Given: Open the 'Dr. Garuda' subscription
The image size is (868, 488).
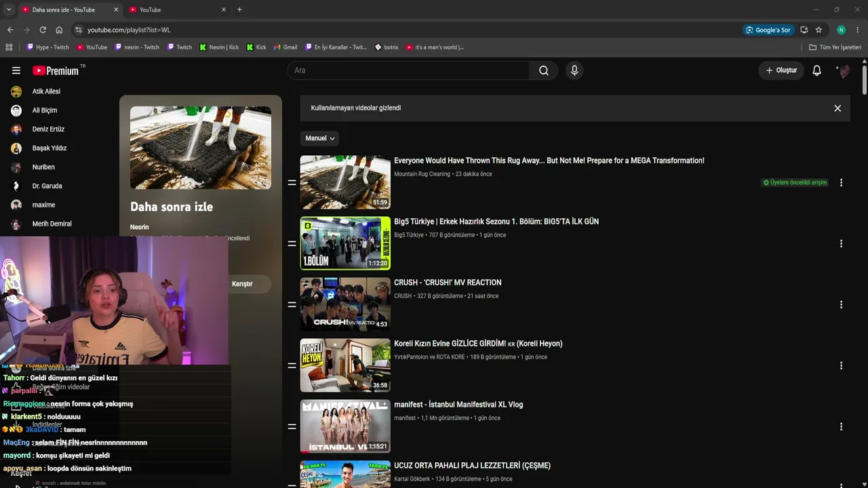Looking at the screenshot, I should click(47, 186).
